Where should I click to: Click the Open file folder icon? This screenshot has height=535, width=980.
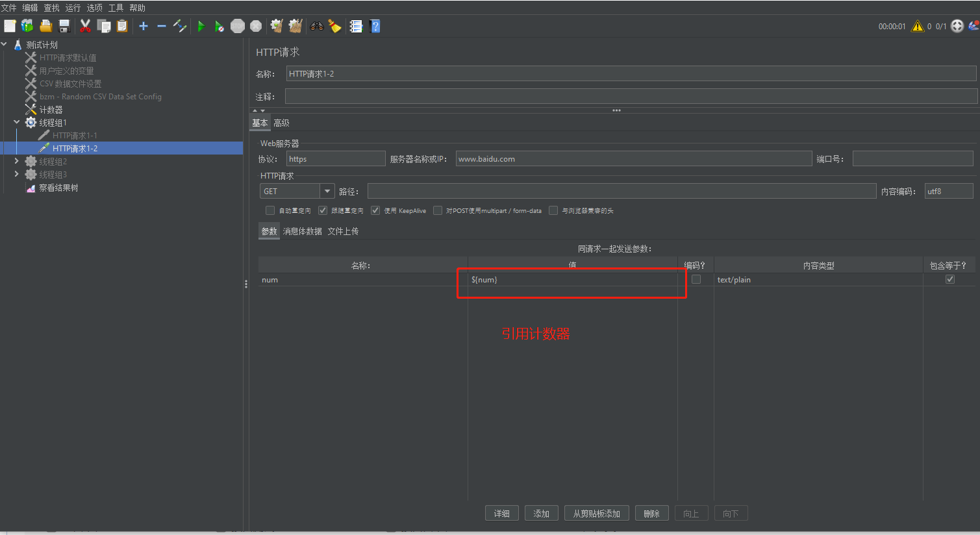coord(45,26)
